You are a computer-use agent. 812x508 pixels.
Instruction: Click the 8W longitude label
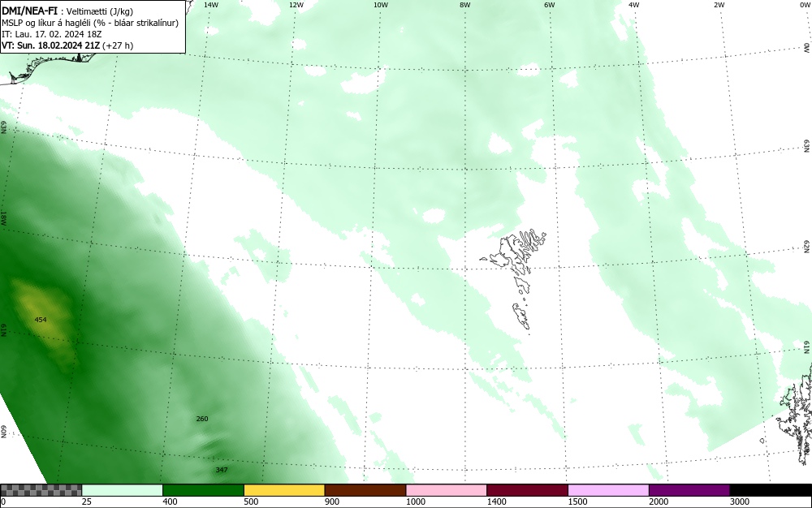[x=465, y=5]
